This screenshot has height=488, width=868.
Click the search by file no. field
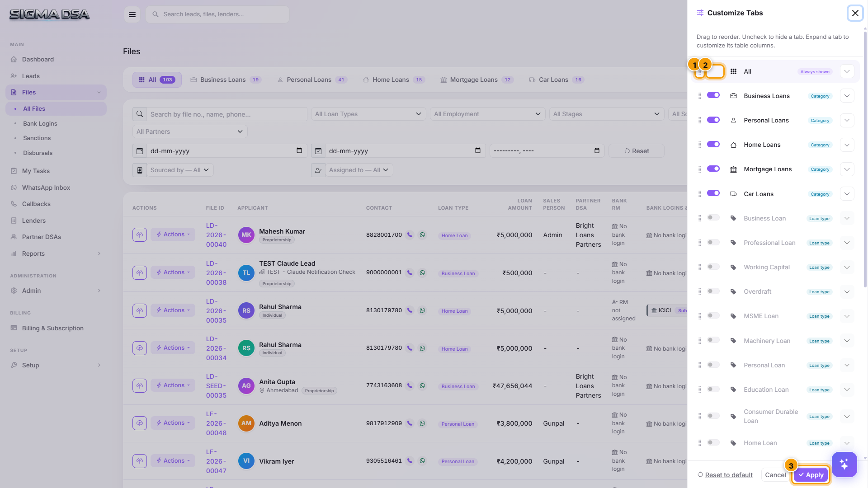[x=226, y=114]
